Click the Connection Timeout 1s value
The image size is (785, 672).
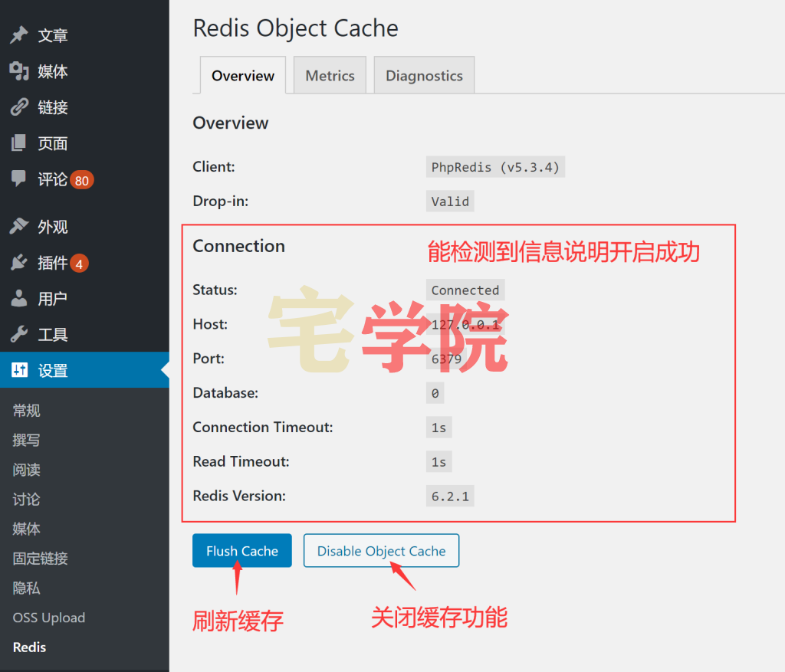(x=438, y=428)
